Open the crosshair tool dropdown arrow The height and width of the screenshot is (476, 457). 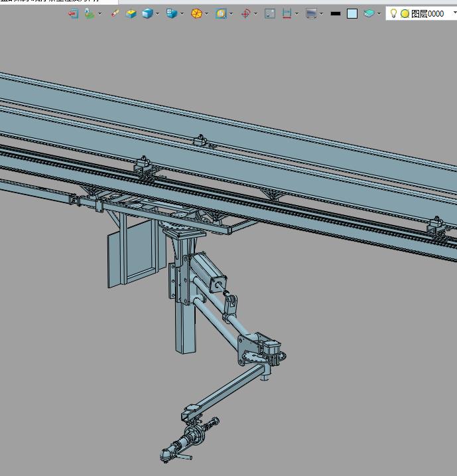tap(255, 14)
